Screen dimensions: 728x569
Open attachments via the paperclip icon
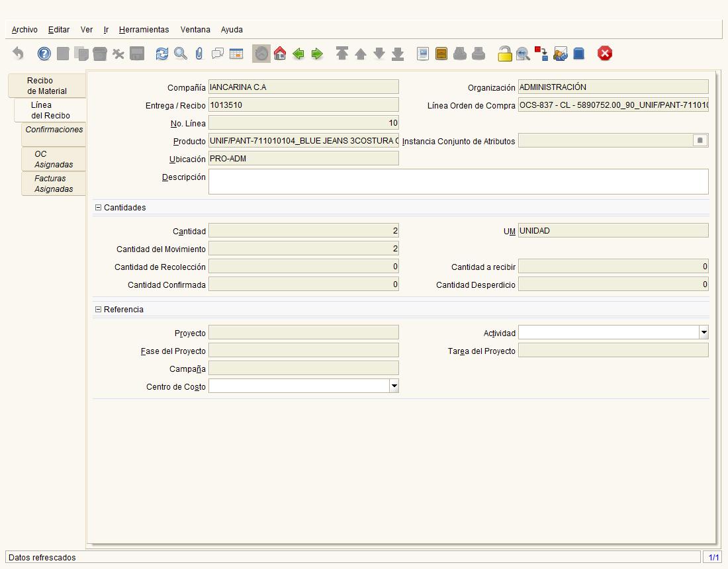tap(199, 54)
